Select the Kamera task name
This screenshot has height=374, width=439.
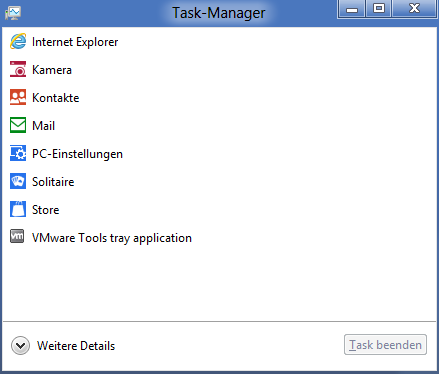coord(52,70)
